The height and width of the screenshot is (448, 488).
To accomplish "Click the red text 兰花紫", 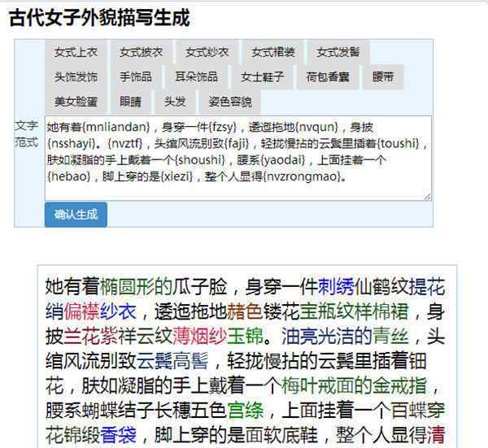I will (90, 337).
